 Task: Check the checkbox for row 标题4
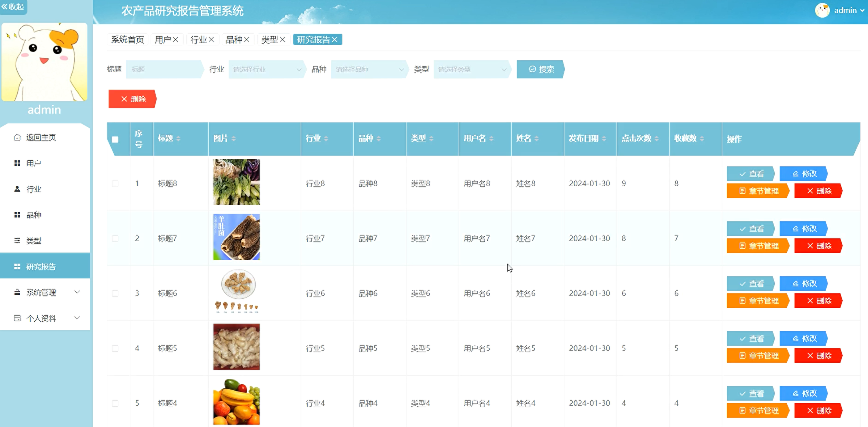click(115, 403)
